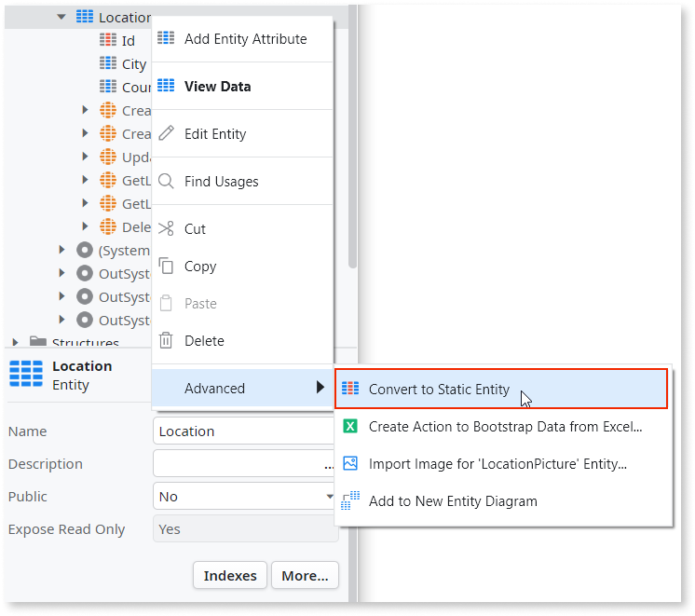The width and height of the screenshot is (695, 616).
Task: Click the Add to New Entity Diagram icon
Action: click(x=351, y=500)
